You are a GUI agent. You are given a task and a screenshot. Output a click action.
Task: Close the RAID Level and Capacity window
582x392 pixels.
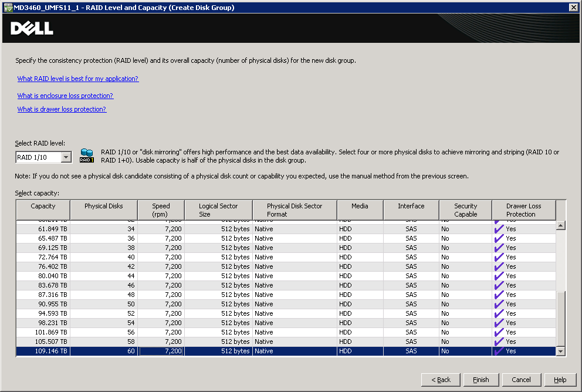573,8
